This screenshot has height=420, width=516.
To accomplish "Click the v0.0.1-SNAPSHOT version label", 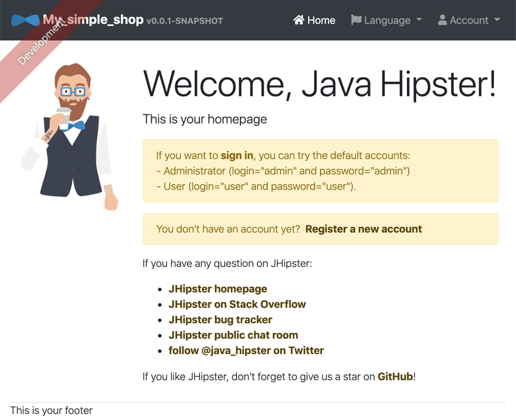I will pyautogui.click(x=184, y=21).
